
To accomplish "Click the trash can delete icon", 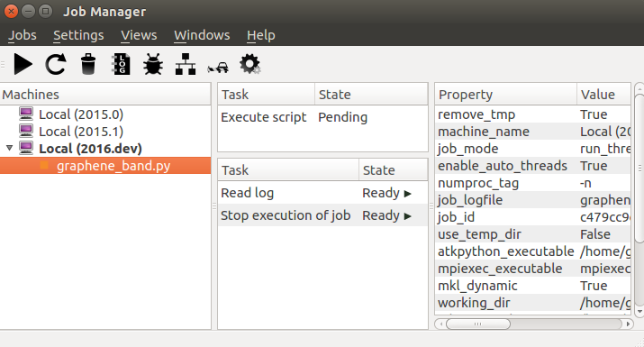I will pyautogui.click(x=88, y=65).
